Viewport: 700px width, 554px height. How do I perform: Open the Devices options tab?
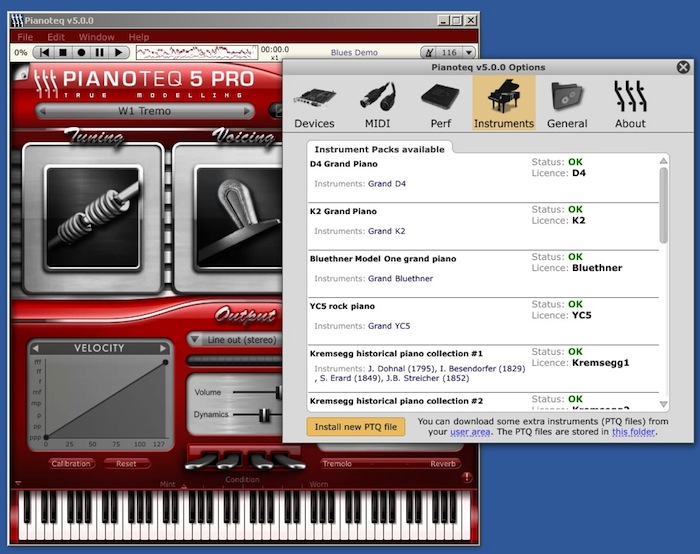314,103
